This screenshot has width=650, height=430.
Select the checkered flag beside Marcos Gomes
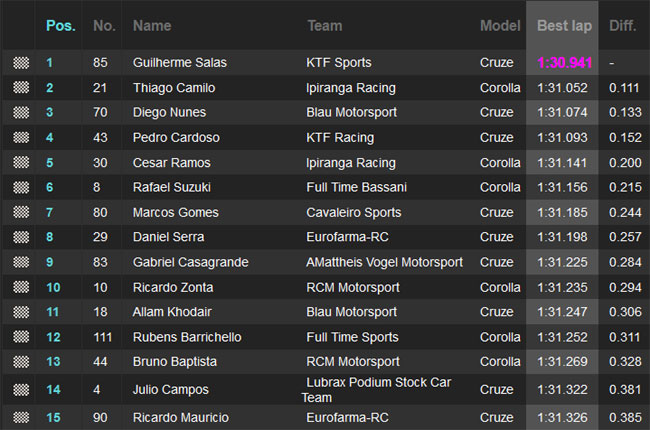click(21, 212)
